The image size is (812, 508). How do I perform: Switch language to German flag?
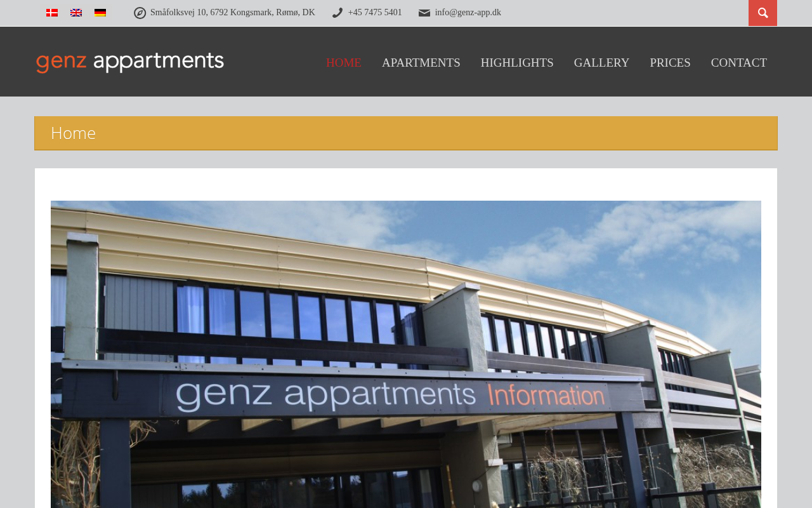tap(100, 13)
